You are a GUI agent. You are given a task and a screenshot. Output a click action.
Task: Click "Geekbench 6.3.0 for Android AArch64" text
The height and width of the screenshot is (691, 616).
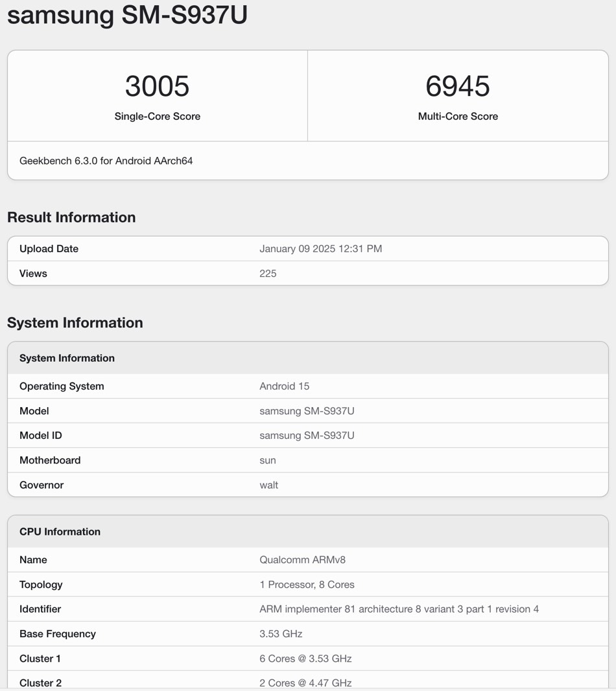106,161
